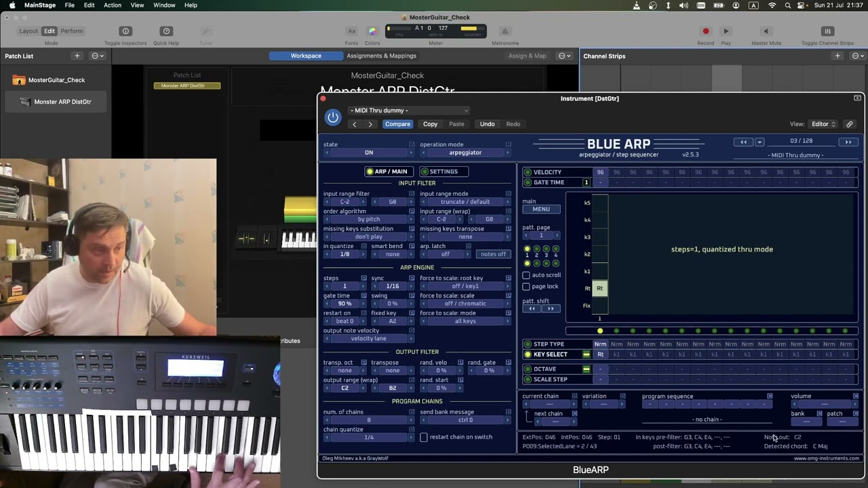Click Toggle Inspectors icon in MainStage toolbar
Image resolution: width=868 pixels, height=488 pixels.
[x=125, y=31]
